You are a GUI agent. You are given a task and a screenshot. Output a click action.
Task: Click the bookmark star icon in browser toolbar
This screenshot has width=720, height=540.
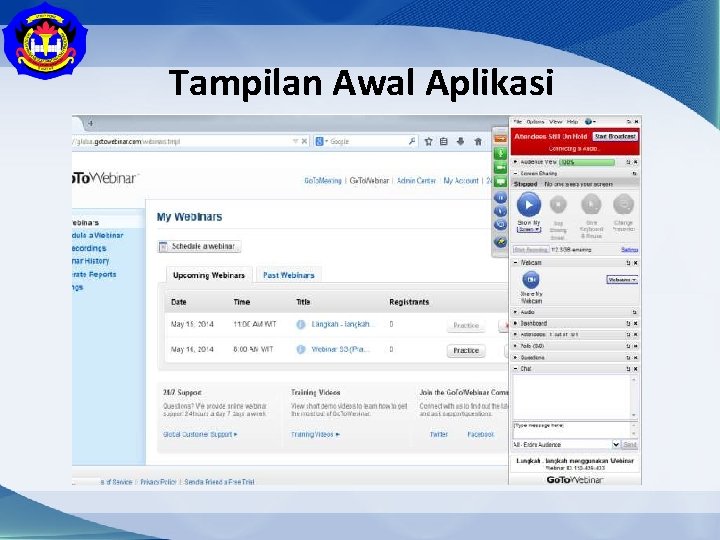point(428,141)
